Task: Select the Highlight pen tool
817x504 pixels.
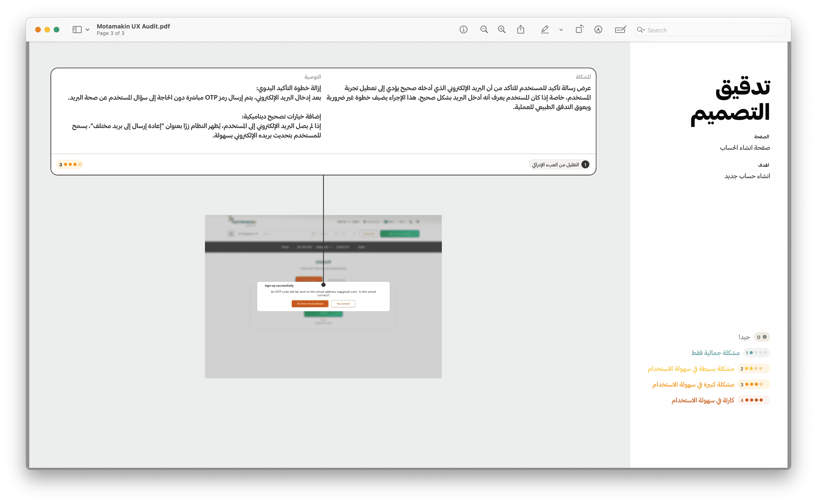Action: [x=545, y=30]
